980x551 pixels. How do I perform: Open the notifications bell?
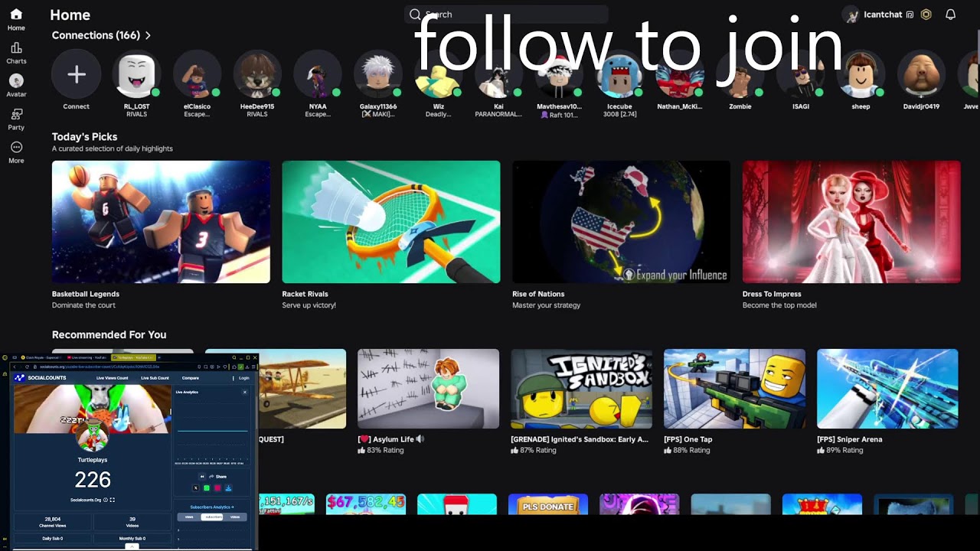coord(950,15)
